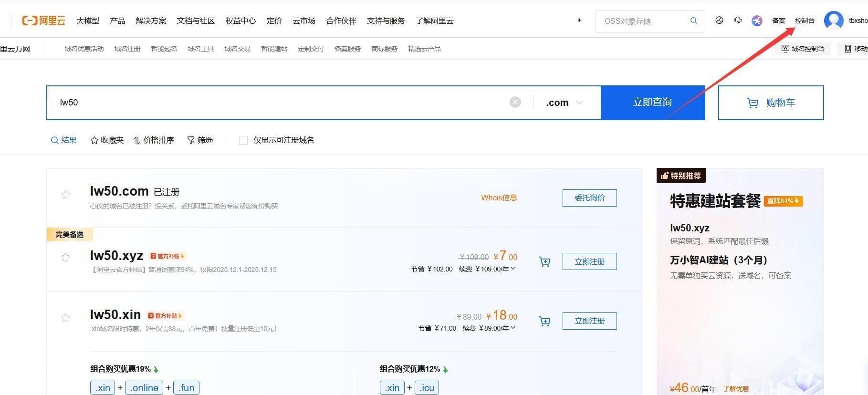The image size is (868, 395).
Task: Open 智能建站 sub-nav link
Action: (x=274, y=49)
